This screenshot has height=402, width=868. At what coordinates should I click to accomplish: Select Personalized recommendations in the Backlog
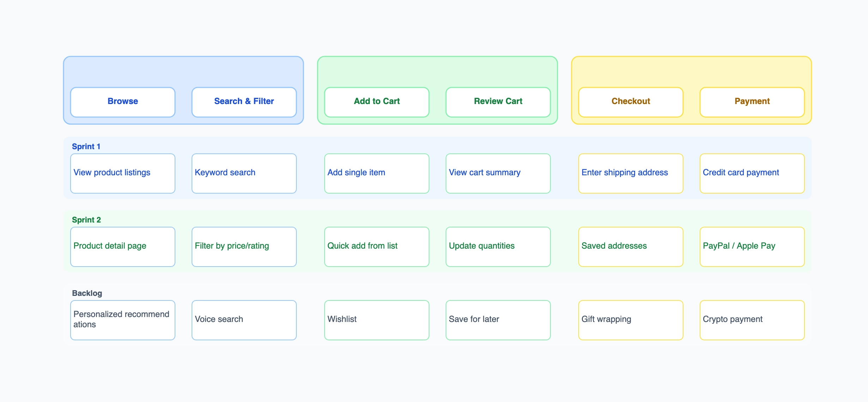(x=122, y=319)
